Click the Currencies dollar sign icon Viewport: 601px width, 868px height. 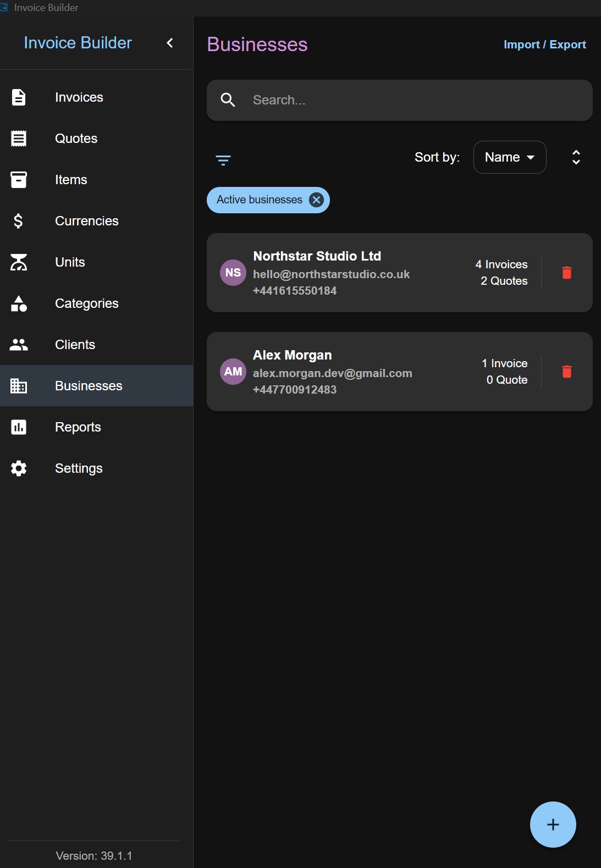(19, 221)
